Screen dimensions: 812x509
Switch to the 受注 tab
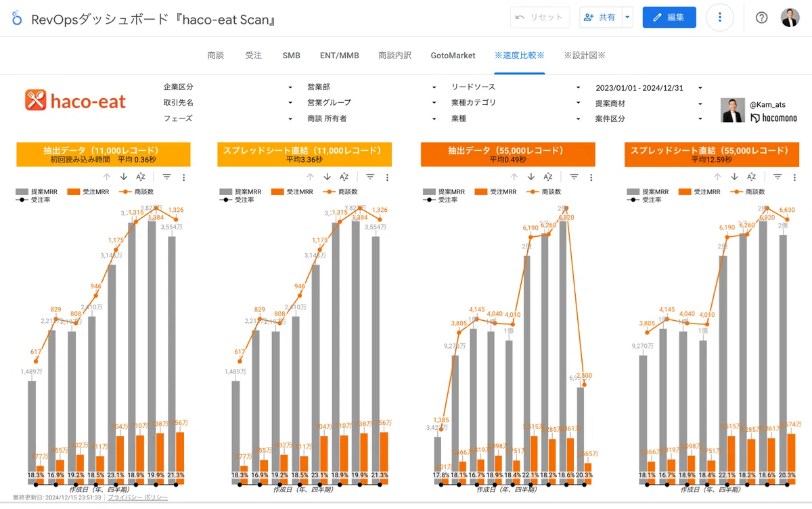(253, 56)
